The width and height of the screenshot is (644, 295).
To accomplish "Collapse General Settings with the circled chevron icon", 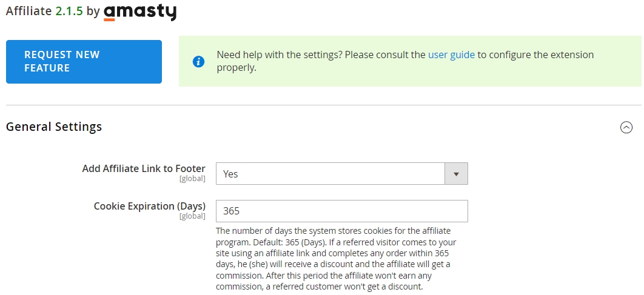I will (x=626, y=128).
